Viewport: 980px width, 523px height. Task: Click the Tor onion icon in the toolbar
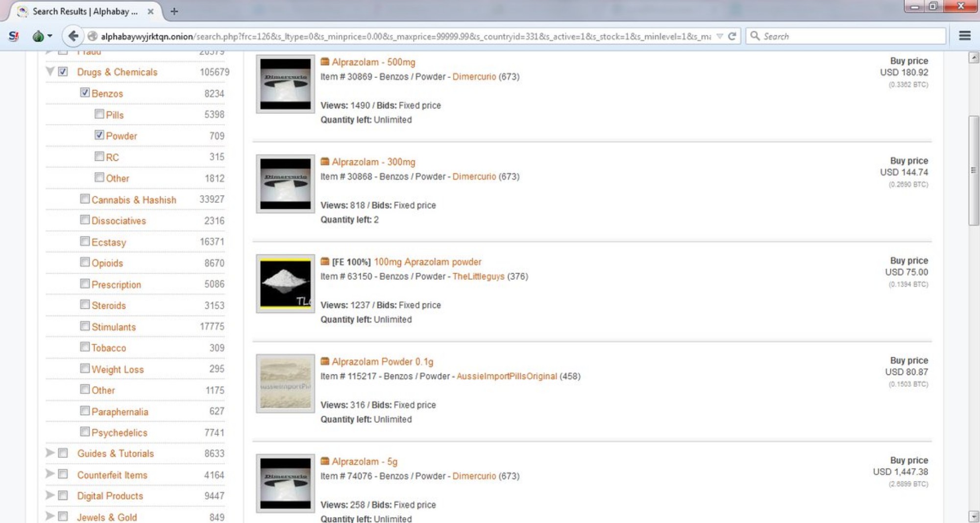pyautogui.click(x=38, y=36)
